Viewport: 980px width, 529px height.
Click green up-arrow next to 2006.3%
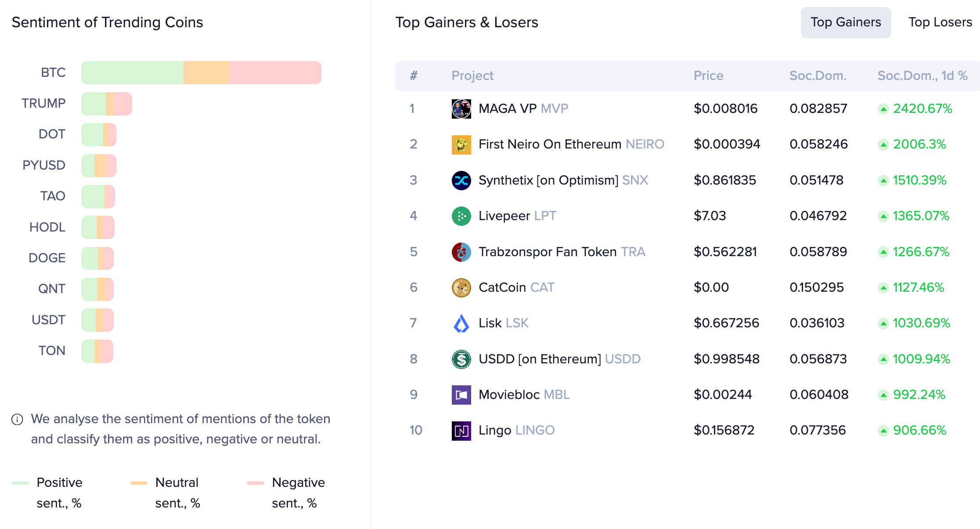click(x=883, y=145)
